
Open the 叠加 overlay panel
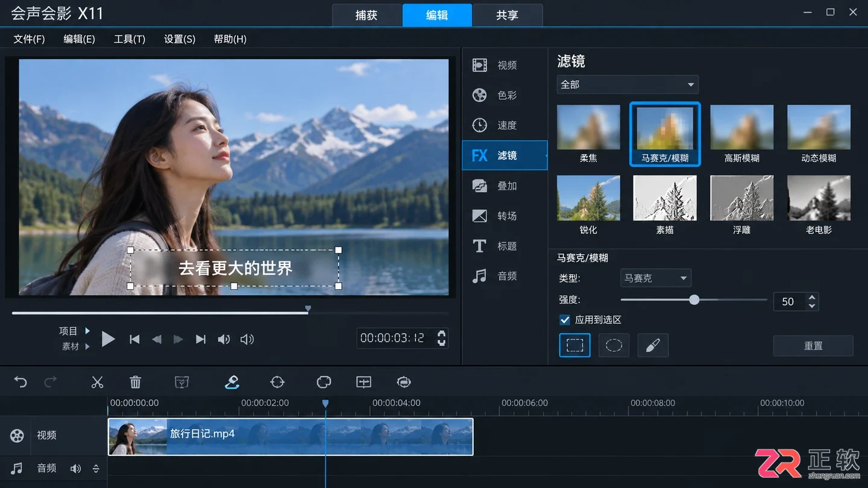(x=505, y=186)
